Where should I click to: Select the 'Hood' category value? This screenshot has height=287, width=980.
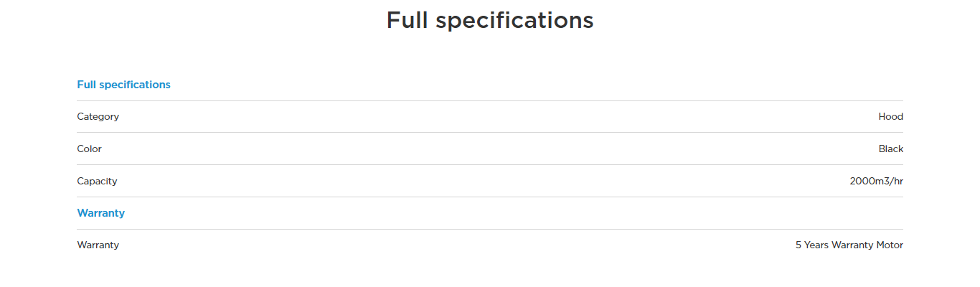click(890, 116)
